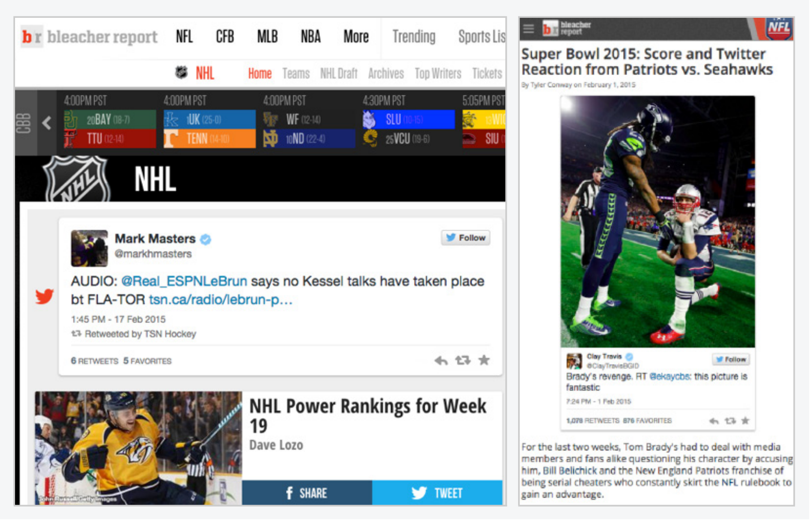This screenshot has height=523, width=812.
Task: Retweet the Mark Masters tweet
Action: click(x=464, y=361)
